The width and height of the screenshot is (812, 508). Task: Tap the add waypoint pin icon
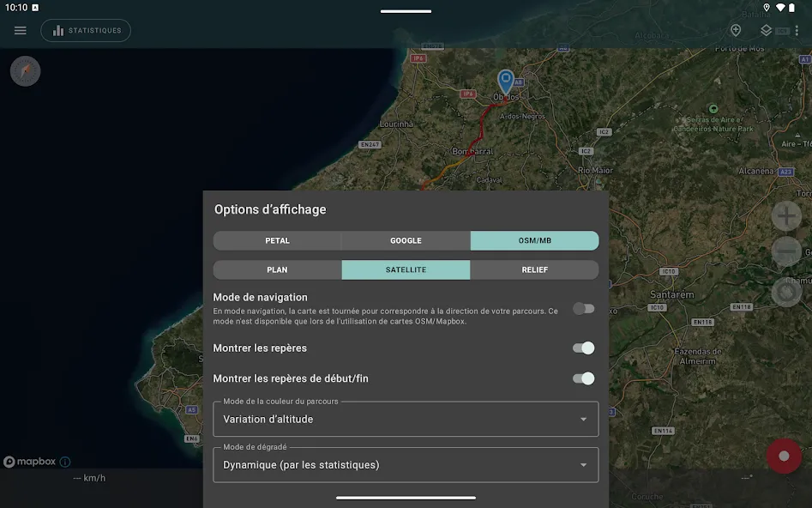click(x=736, y=31)
